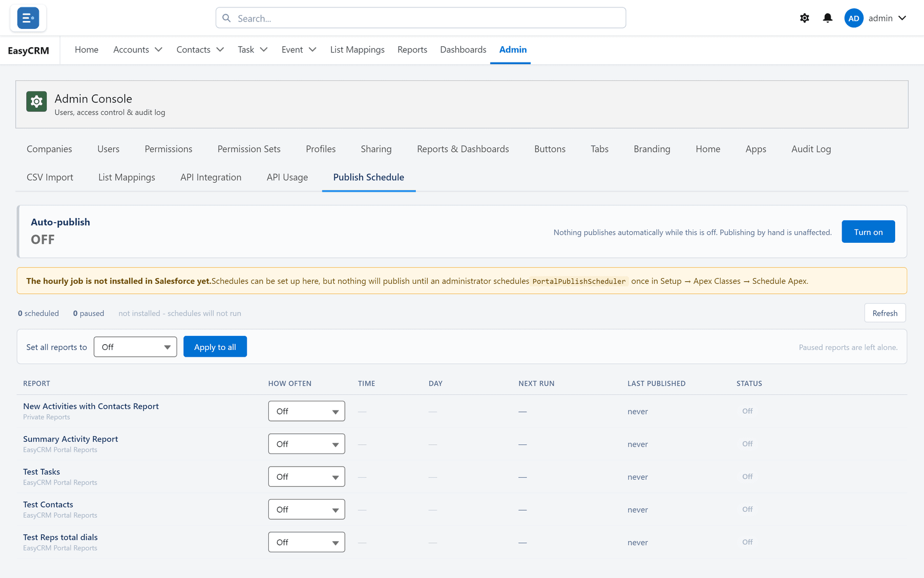This screenshot has width=924, height=578.
Task: Open the Set all reports to dropdown
Action: tap(135, 347)
